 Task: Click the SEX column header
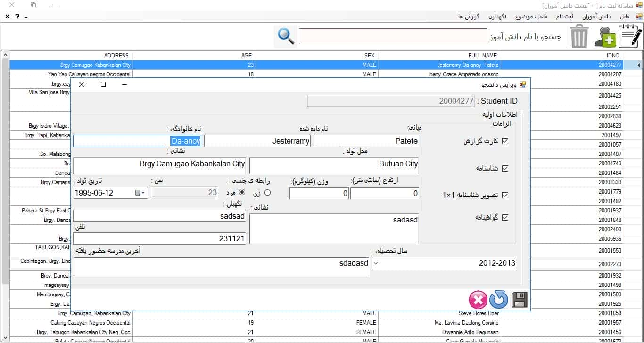tap(317, 56)
